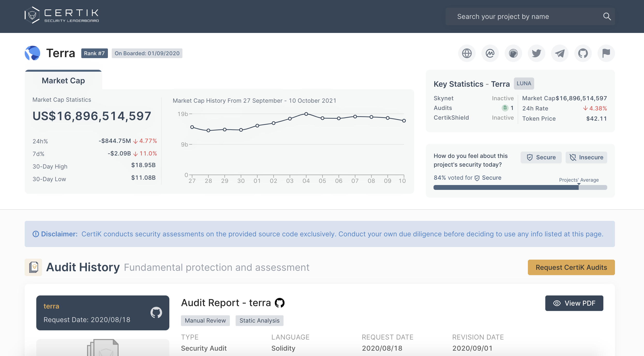Screen dimensions: 644x356
Task: Open Terra's GitHub icon in header row
Action: pos(583,53)
